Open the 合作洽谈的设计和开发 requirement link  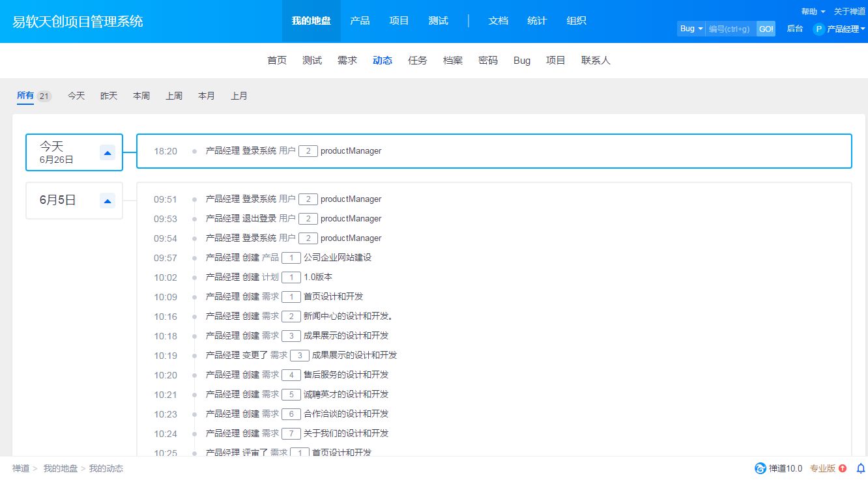(x=346, y=414)
